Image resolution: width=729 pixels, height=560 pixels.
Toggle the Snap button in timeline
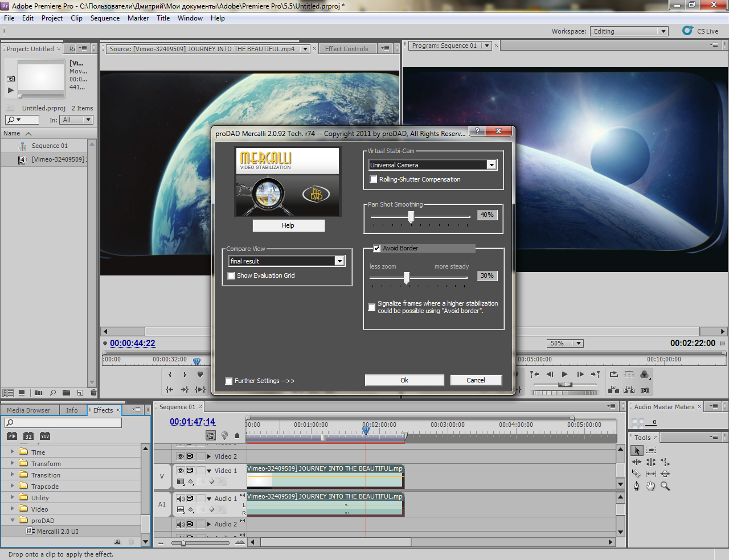pos(211,435)
